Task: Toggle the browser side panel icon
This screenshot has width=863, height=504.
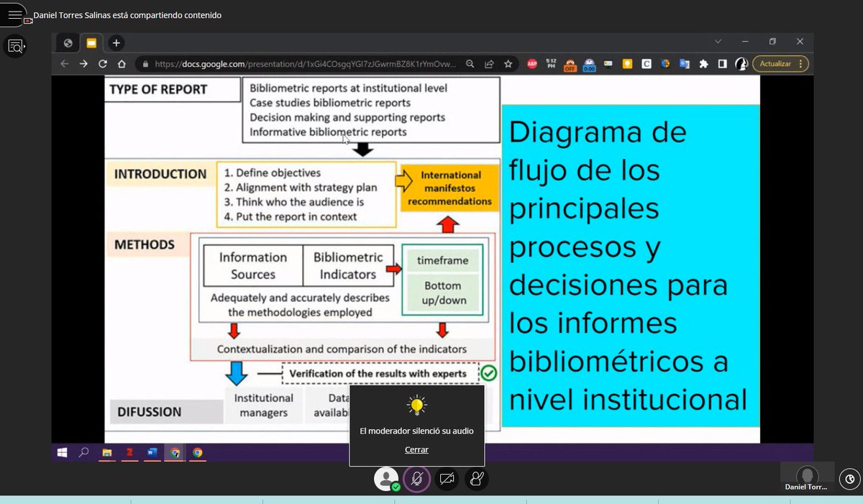Action: pos(722,64)
